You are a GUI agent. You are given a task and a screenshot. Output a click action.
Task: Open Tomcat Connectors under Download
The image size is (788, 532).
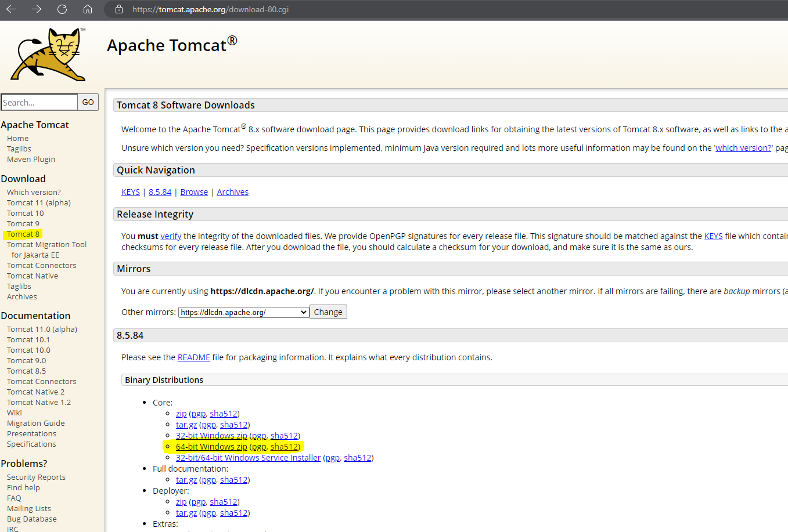click(x=42, y=265)
